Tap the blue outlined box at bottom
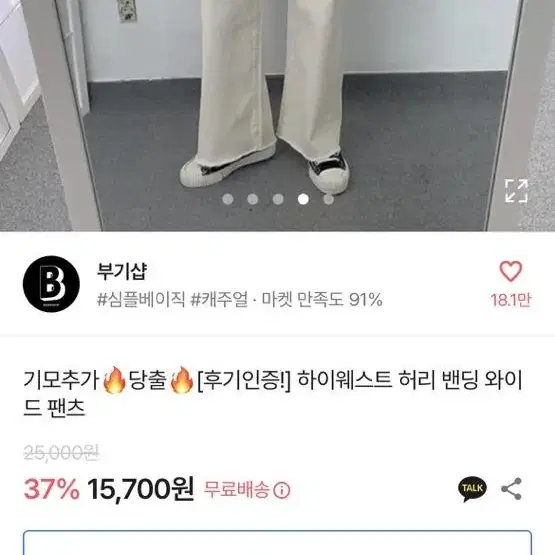555x555 pixels. pyautogui.click(x=278, y=543)
